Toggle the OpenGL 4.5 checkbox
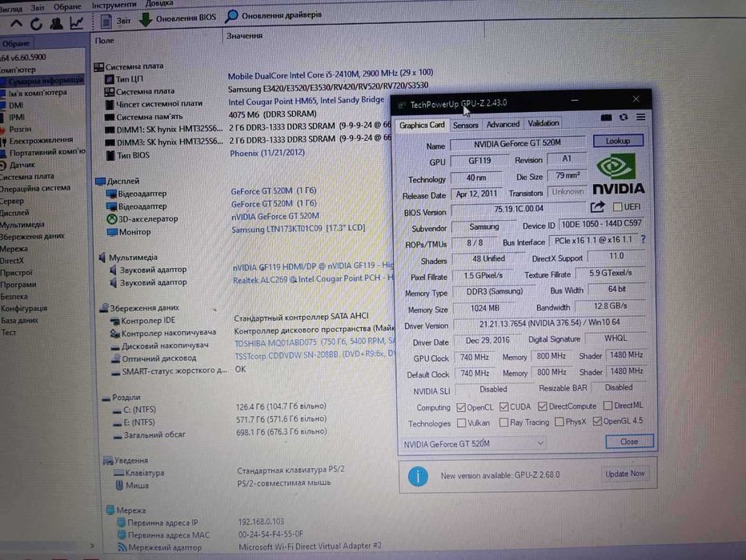 pos(597,421)
